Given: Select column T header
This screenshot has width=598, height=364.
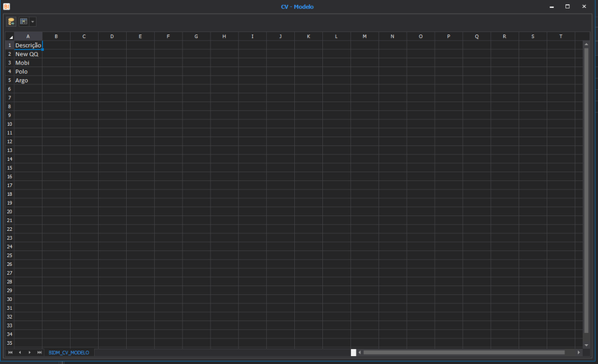Looking at the screenshot, I should 561,37.
